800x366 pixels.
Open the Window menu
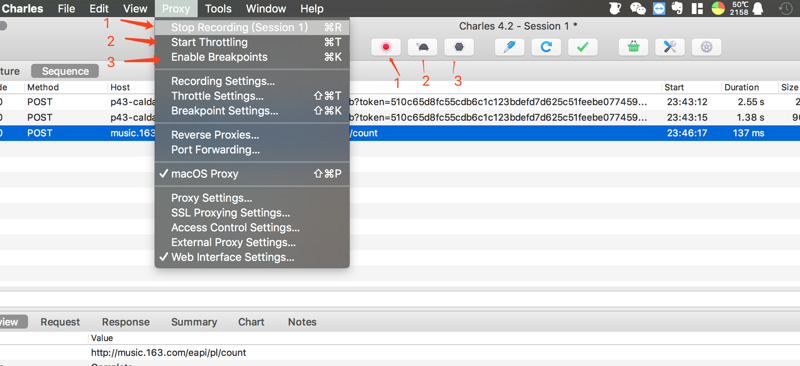pos(266,9)
